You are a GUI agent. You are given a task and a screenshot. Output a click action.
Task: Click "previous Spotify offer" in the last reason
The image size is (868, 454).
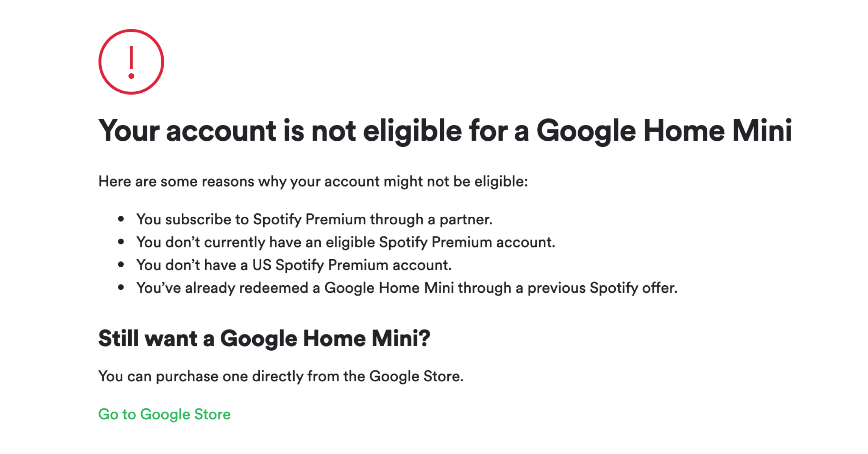(602, 288)
